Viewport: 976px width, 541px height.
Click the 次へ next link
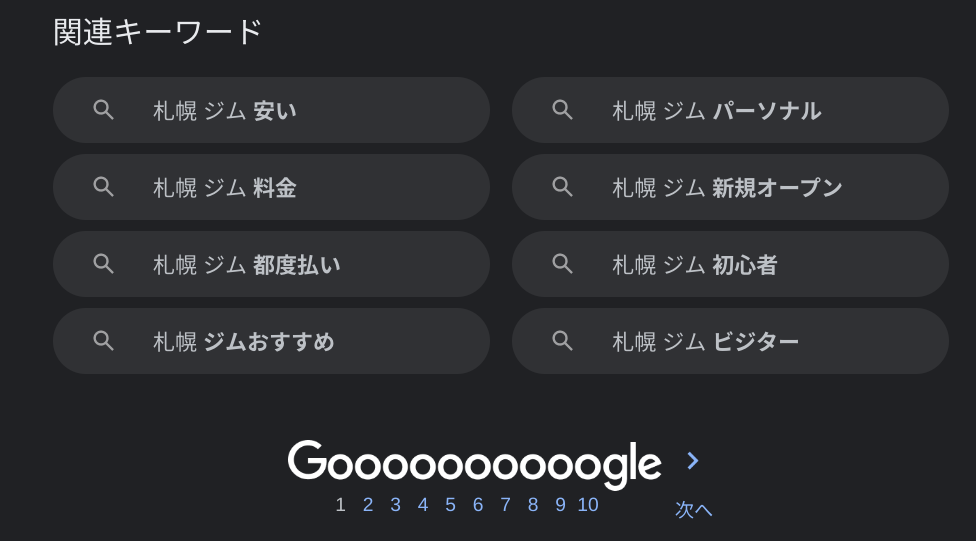(693, 510)
